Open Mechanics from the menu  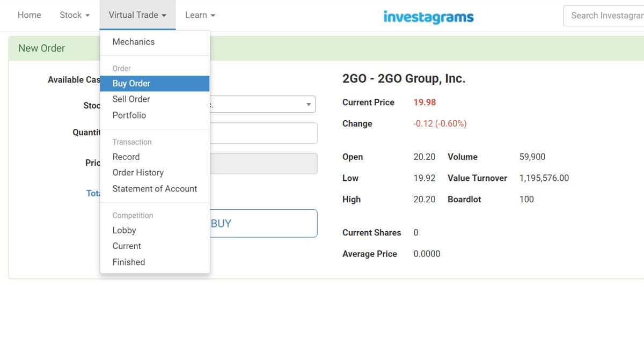[x=155, y=42]
